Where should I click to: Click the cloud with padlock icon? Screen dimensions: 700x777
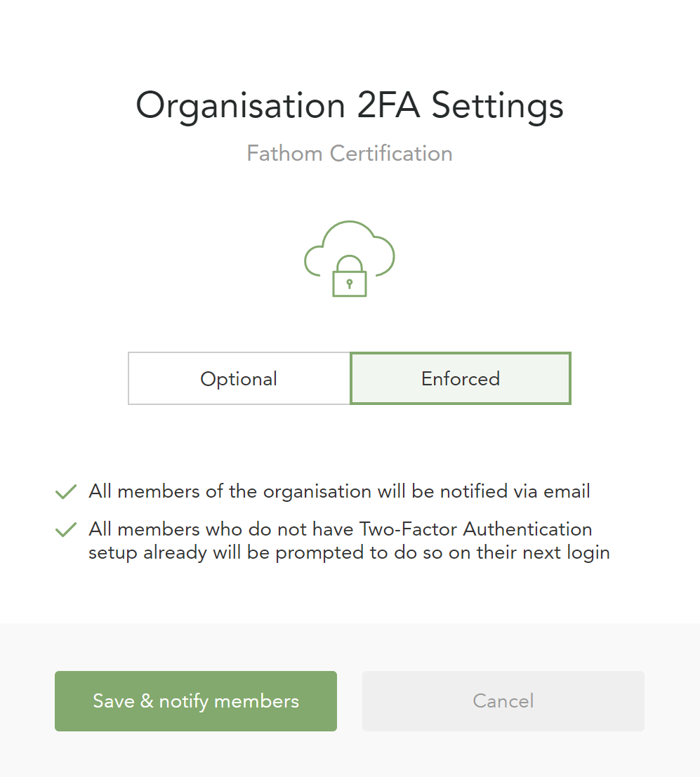click(x=350, y=259)
